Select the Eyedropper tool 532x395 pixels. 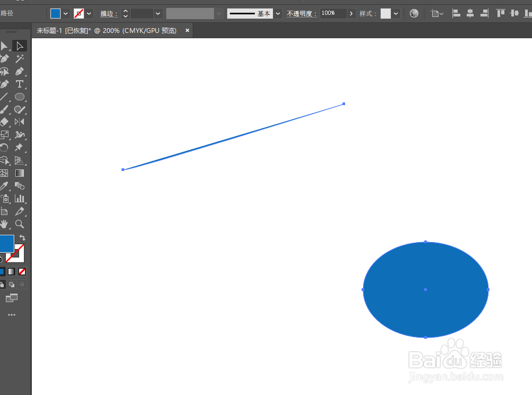(x=4, y=186)
